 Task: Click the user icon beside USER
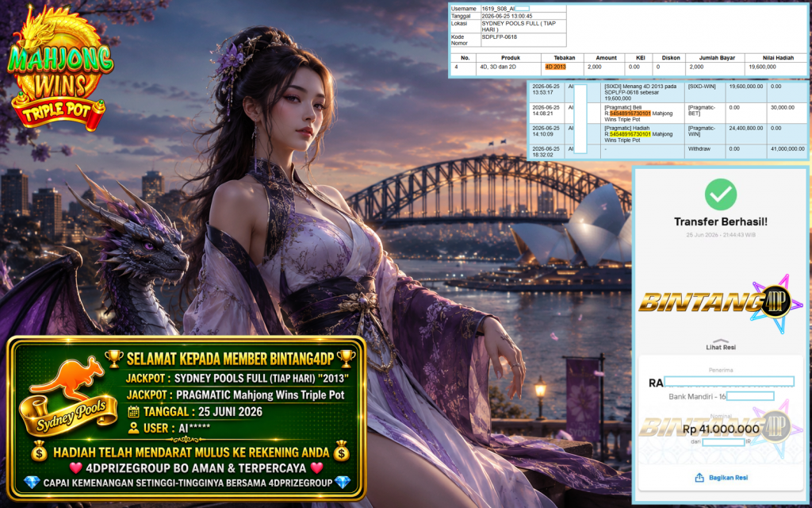(133, 428)
